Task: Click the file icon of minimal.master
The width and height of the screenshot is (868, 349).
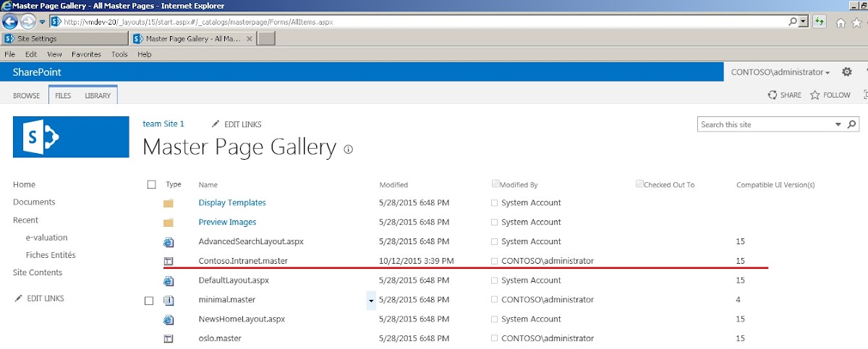Action: click(169, 300)
